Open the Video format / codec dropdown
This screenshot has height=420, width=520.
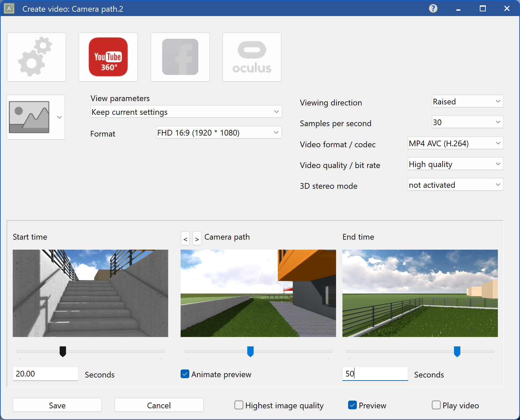coord(455,144)
